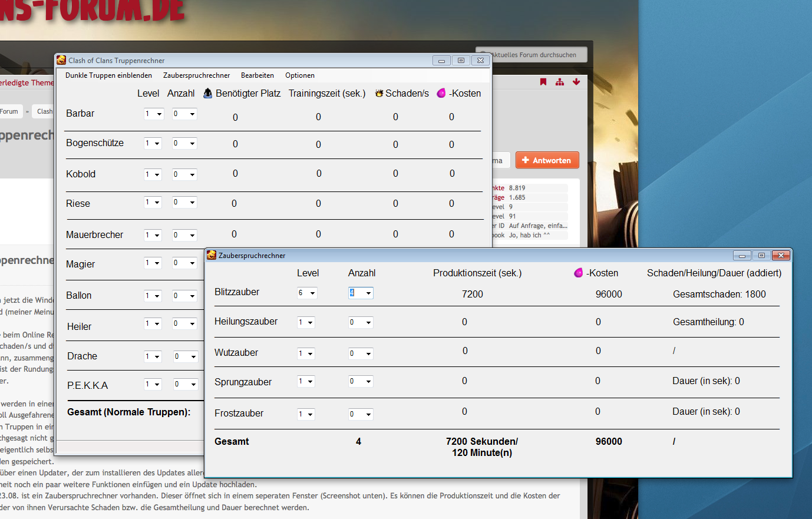Open the Optionen menu

299,75
